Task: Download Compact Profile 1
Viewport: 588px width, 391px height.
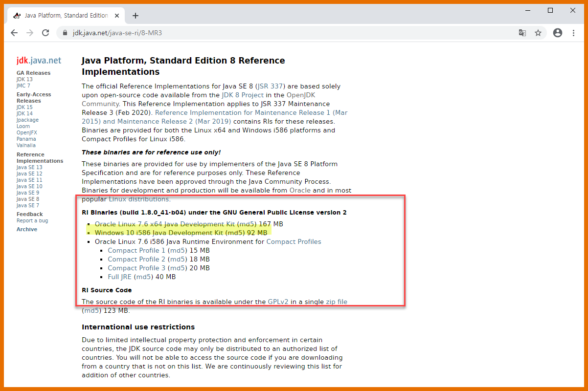Action: tap(136, 250)
